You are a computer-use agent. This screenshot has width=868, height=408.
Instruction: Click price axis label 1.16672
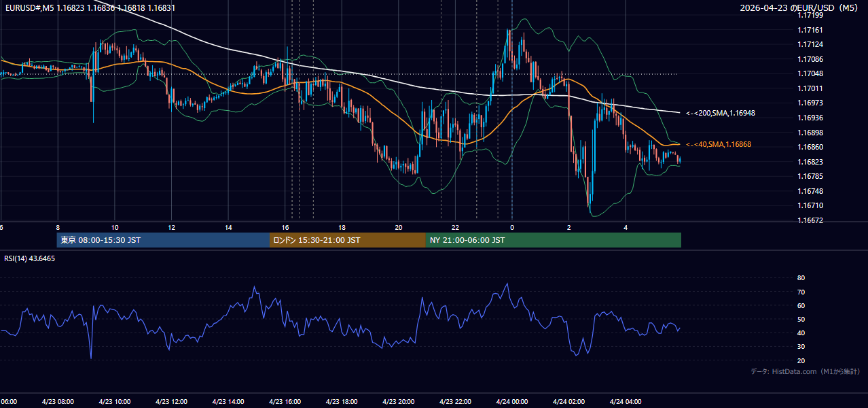coord(810,220)
